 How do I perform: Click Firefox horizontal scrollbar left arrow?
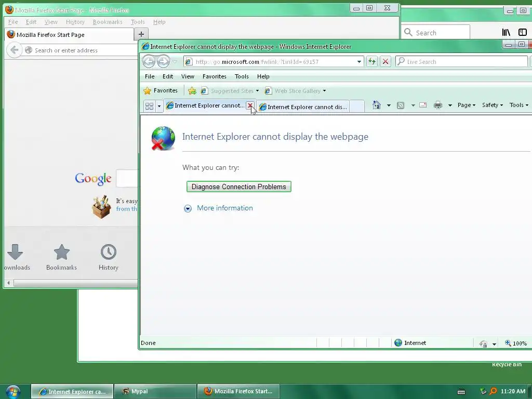(x=9, y=283)
